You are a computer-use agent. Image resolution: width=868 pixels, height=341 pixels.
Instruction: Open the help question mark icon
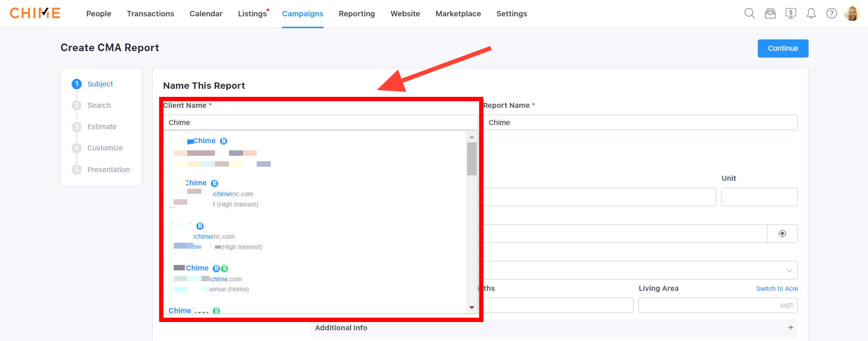pos(831,14)
